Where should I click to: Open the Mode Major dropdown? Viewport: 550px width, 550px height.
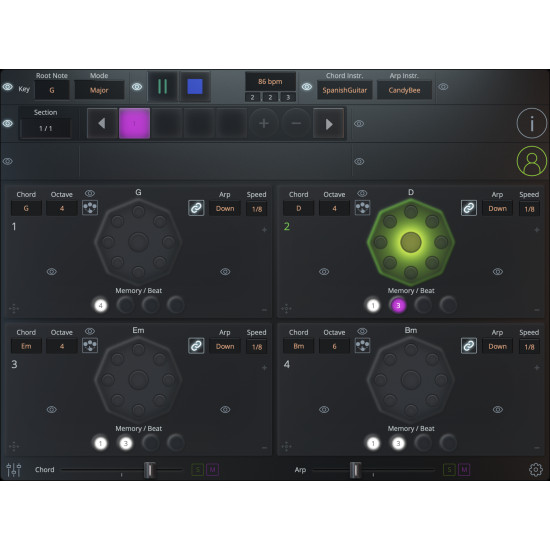point(99,90)
